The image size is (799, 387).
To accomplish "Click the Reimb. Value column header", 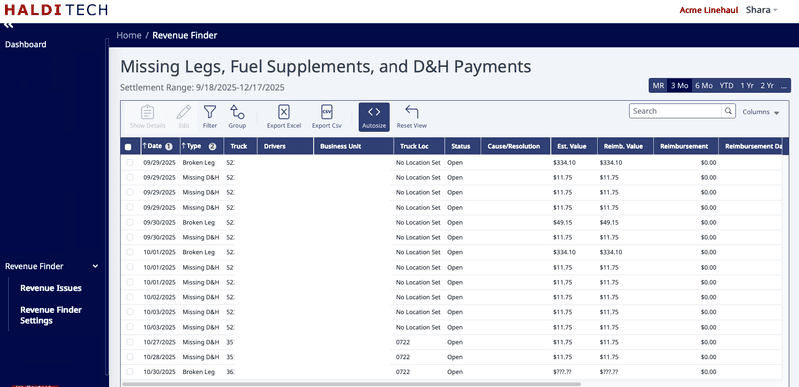I will (625, 146).
